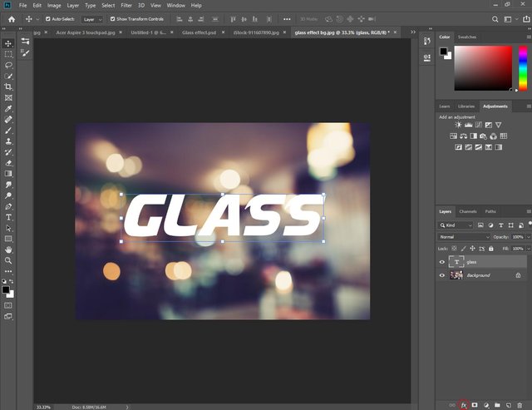Open the Filter menu
532x410 pixels.
coord(126,5)
